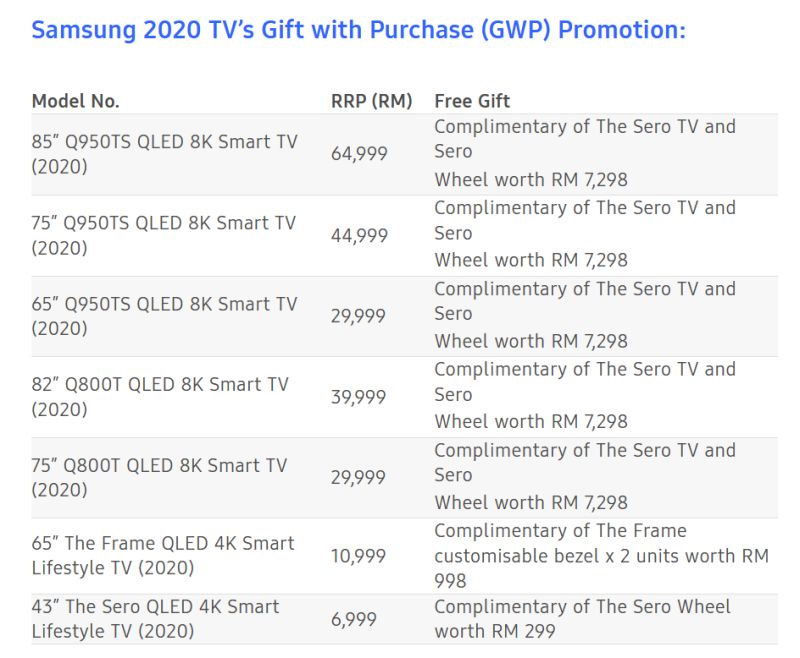Select the 43" The Sero QLED 4K row
Screen dimensions: 800x658
[405, 619]
